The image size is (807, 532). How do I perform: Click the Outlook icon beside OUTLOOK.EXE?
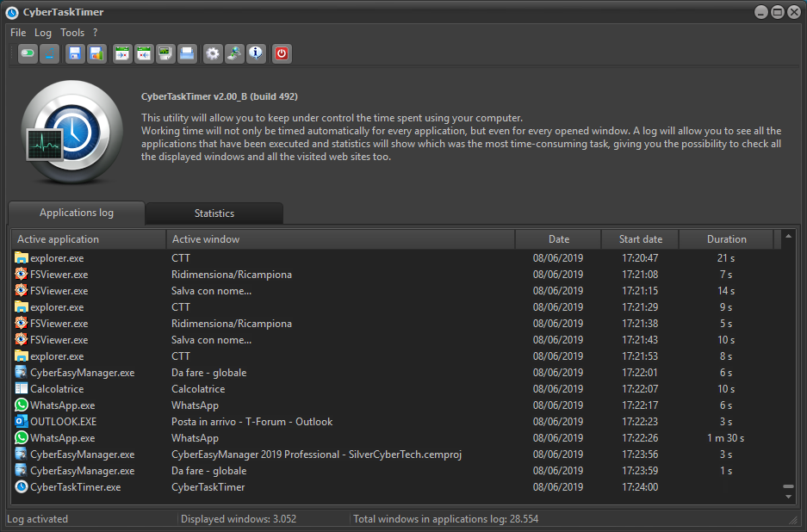(22, 421)
